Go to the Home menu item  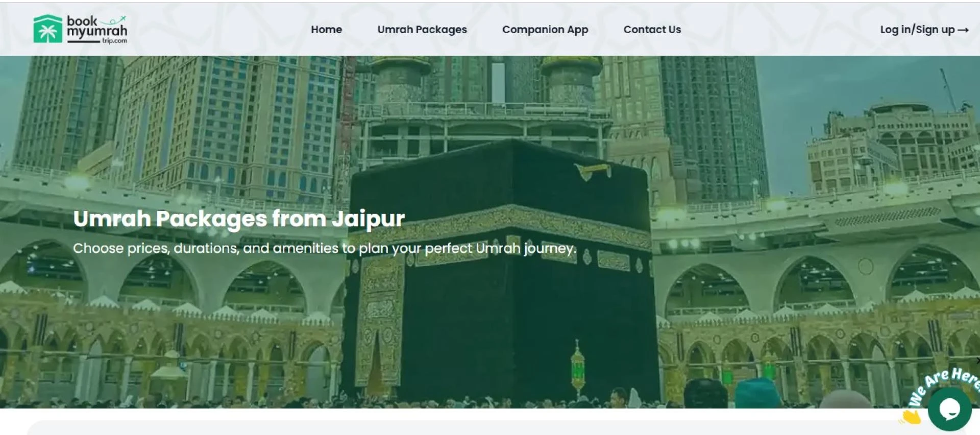[326, 30]
